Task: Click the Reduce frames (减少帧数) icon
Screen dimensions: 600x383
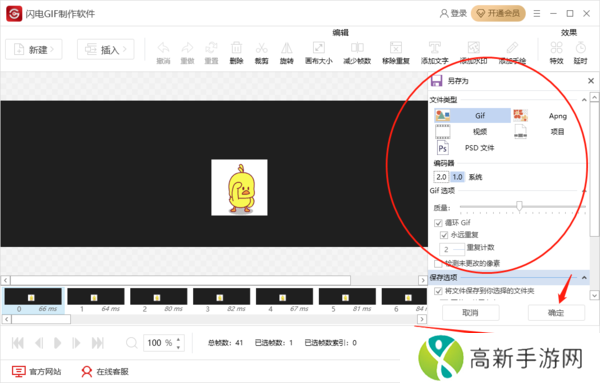Action: 357,49
